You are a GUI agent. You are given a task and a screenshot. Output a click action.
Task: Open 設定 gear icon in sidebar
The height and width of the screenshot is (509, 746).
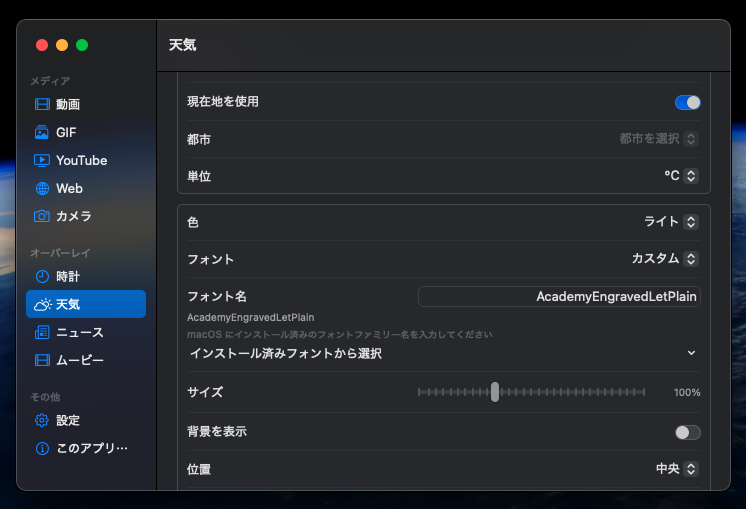(x=42, y=420)
